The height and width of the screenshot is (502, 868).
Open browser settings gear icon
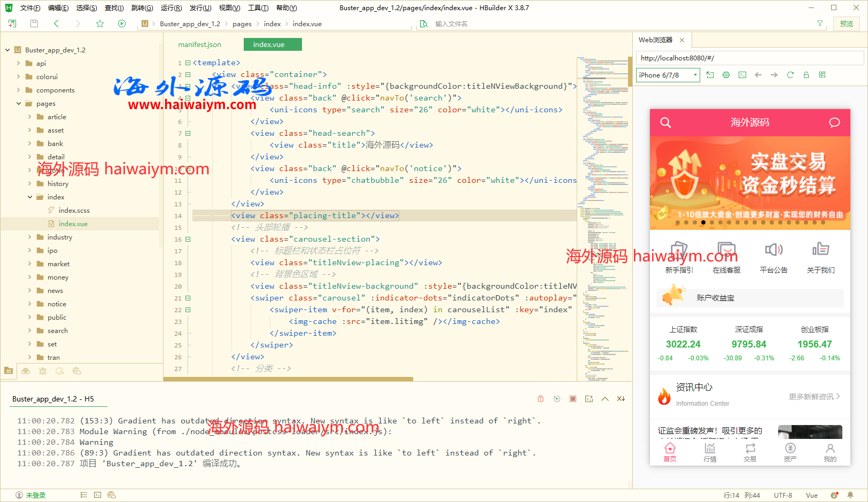726,75
